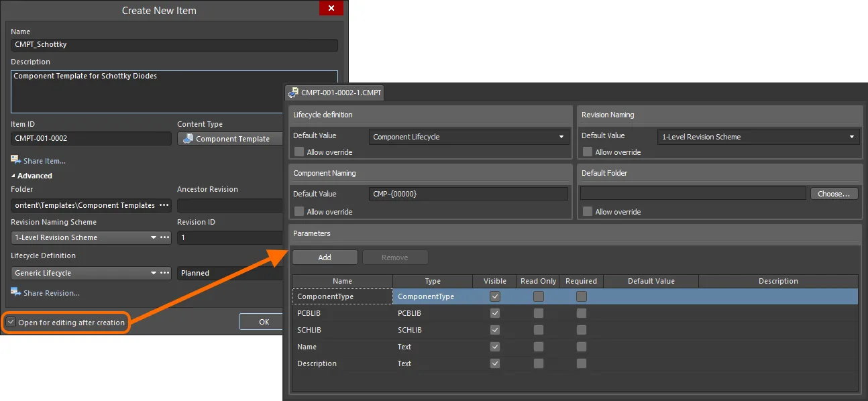Click the Share Item icon
Screen dimensions: 868x401
coord(16,160)
